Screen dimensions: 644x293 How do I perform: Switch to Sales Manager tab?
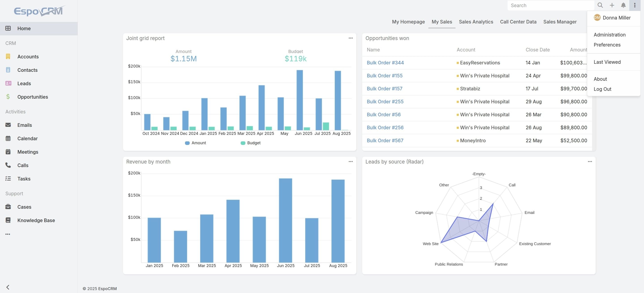(x=560, y=22)
